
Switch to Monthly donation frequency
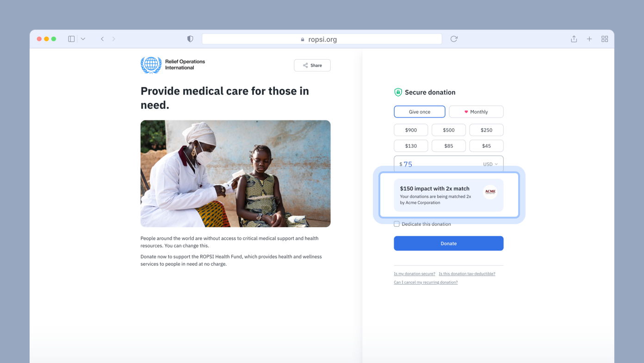pos(476,112)
